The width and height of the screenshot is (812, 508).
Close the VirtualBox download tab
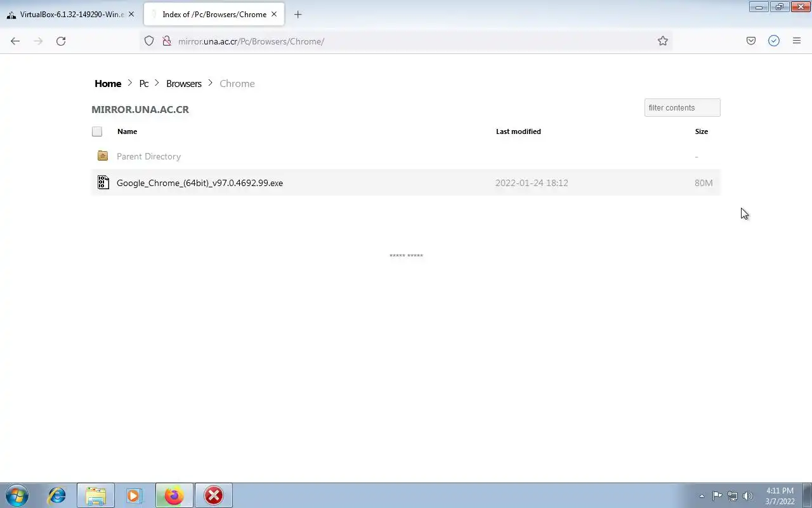pyautogui.click(x=131, y=14)
